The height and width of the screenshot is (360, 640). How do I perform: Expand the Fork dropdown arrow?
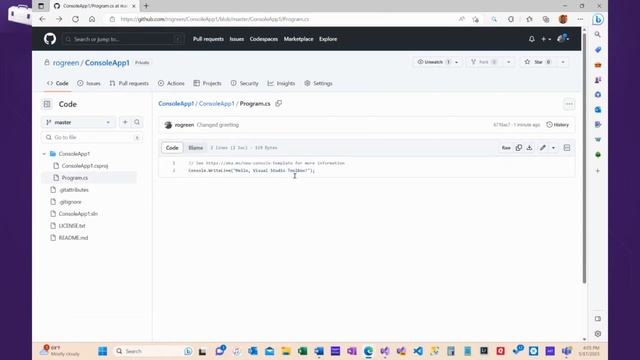click(x=509, y=62)
